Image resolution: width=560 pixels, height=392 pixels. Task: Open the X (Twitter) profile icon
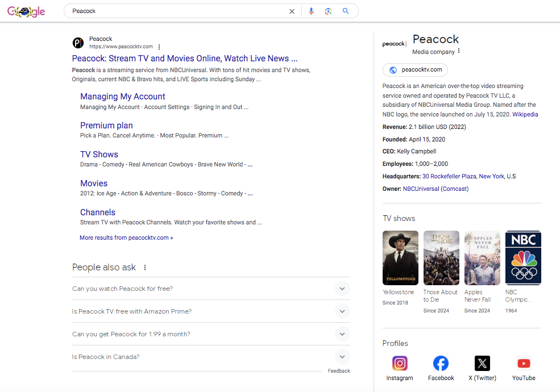[482, 364]
